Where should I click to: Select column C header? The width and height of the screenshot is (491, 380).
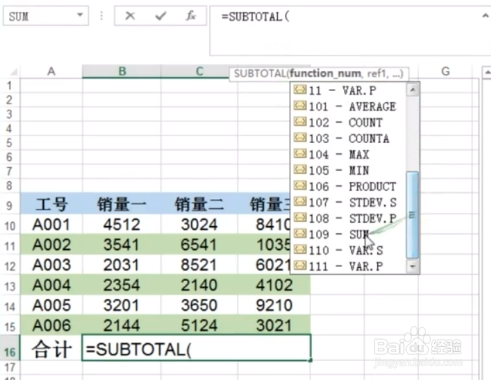[x=199, y=71]
